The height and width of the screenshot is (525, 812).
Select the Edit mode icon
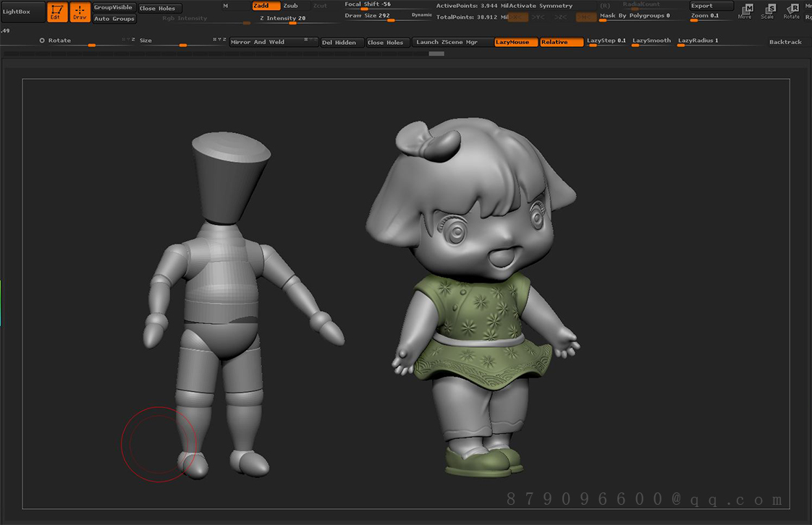pos(57,12)
